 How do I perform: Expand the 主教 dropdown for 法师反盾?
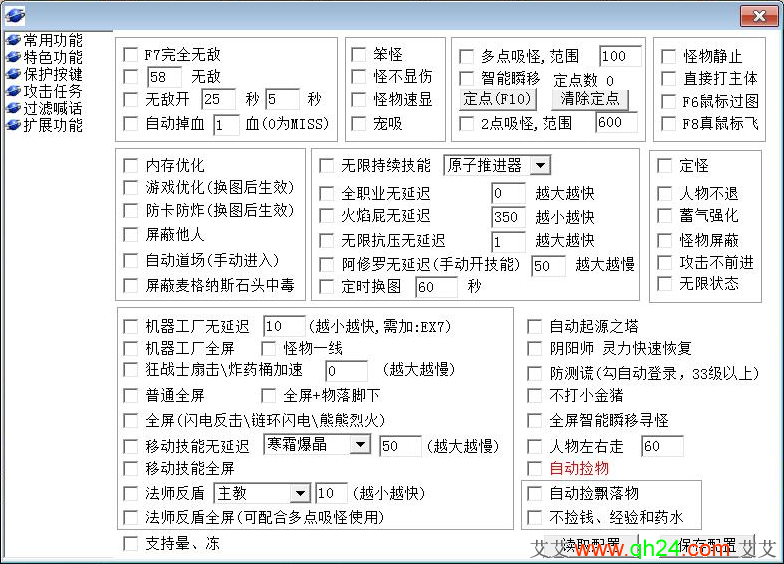click(299, 493)
